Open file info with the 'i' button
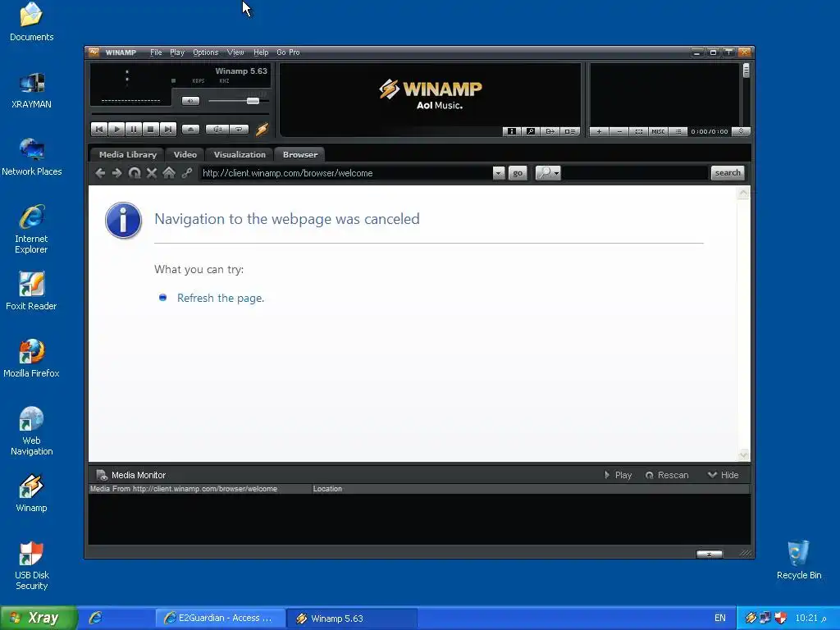This screenshot has height=630, width=840. (x=512, y=131)
